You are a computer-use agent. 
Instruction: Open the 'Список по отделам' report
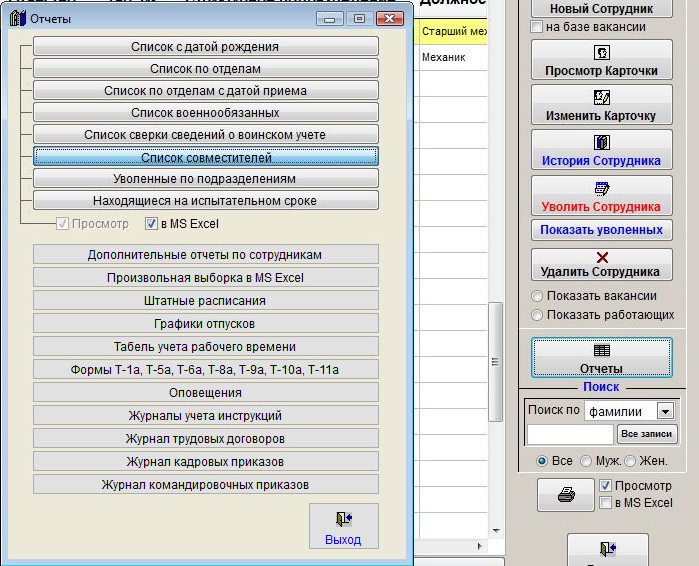(x=206, y=69)
